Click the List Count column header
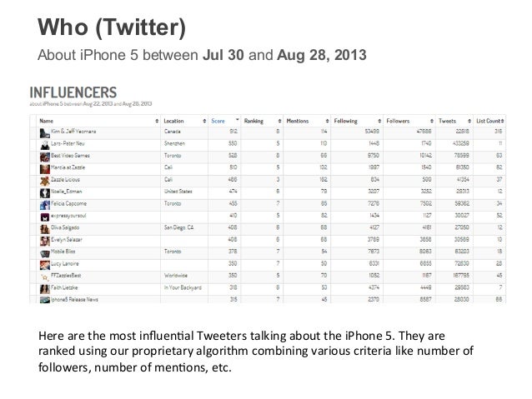 click(489, 121)
